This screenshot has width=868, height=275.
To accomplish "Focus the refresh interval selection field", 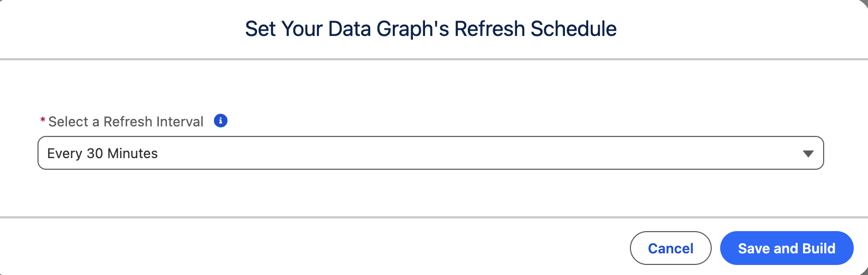I will (x=430, y=153).
